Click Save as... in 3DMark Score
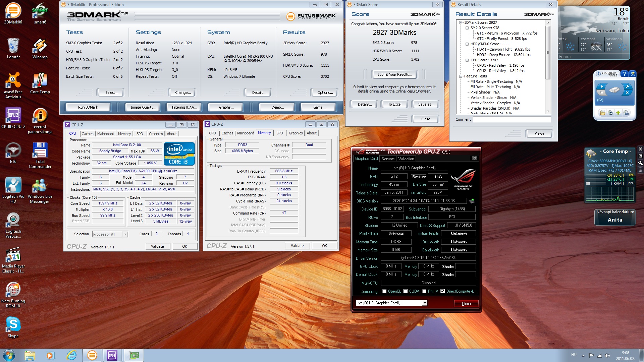Viewport: 644px width, 362px height. pos(426,104)
